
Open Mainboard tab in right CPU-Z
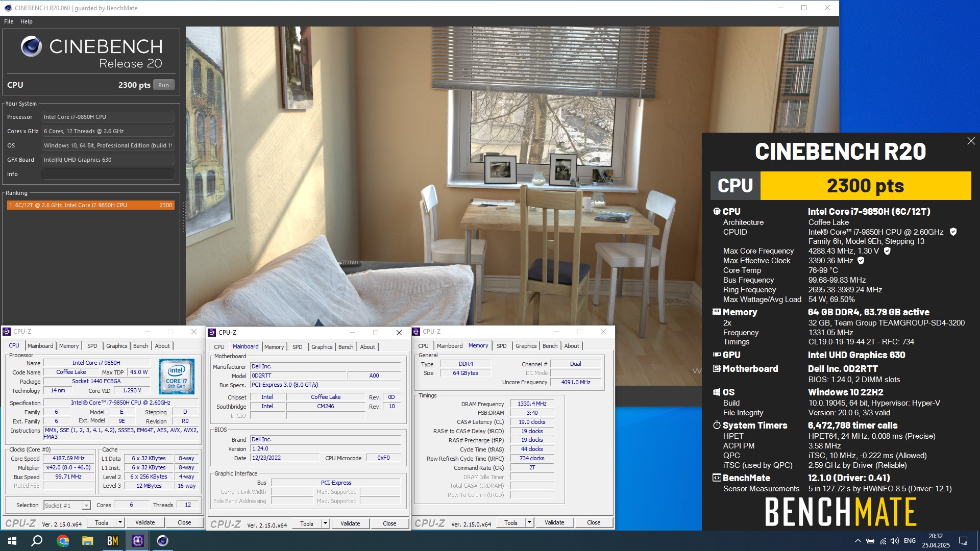450,346
